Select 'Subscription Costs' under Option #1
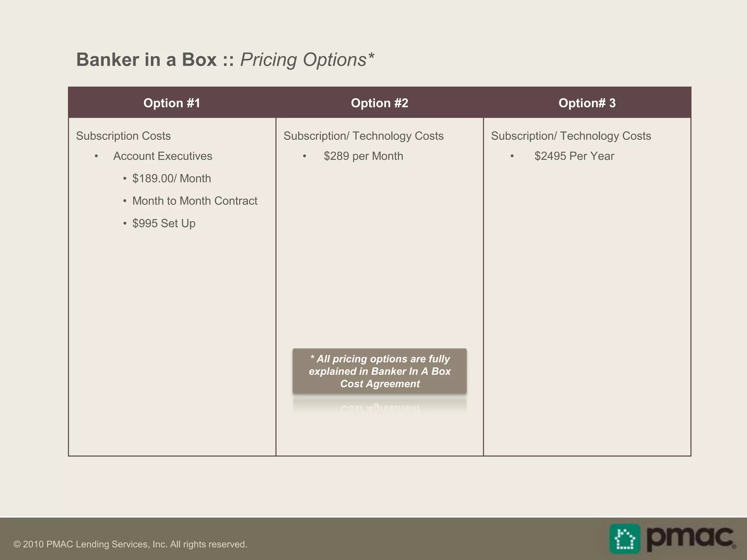The image size is (747, 560). 123,136
